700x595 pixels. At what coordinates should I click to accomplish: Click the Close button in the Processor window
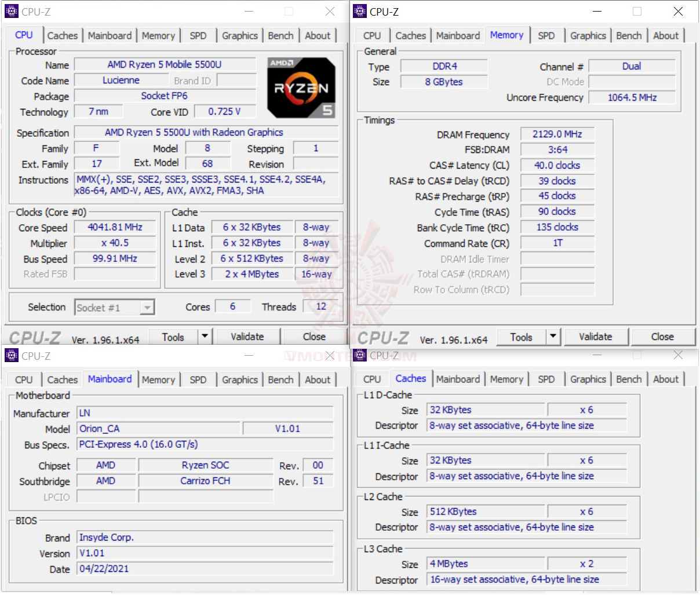click(314, 337)
